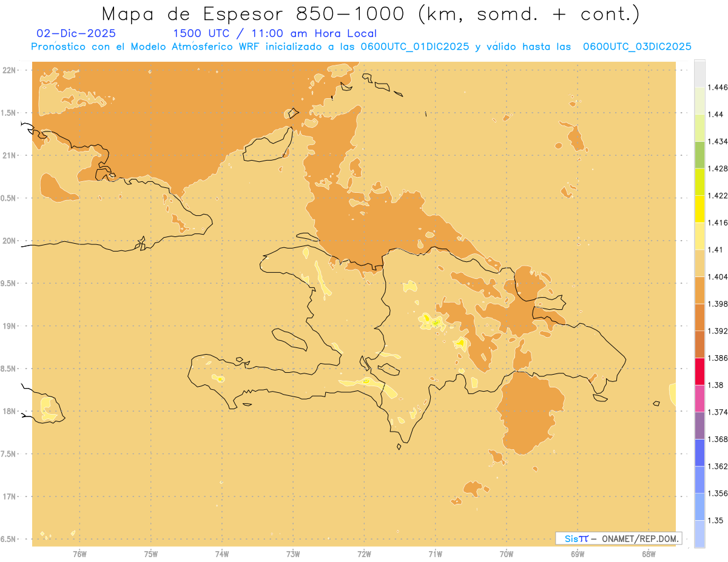Click the 1.386 colorbar value

(x=718, y=358)
